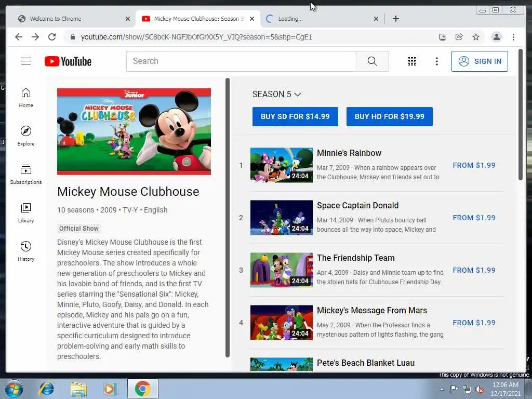Open YouTube settings three-dot menu

pos(436,61)
